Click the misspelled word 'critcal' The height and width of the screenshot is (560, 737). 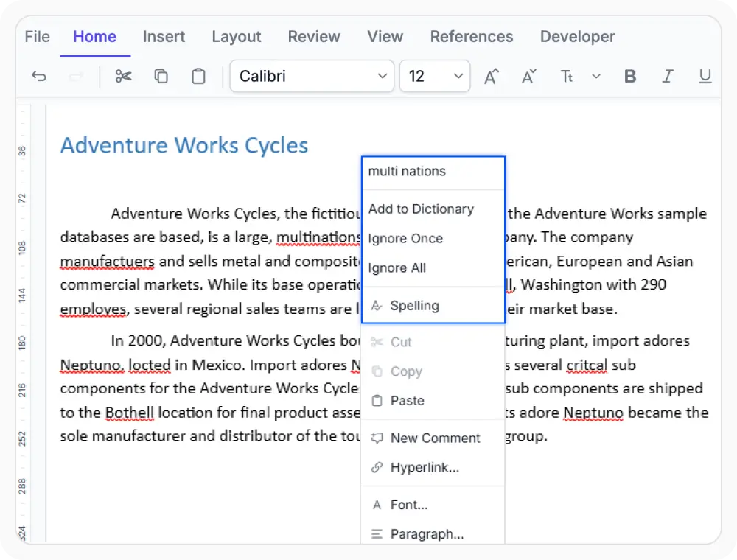587,365
